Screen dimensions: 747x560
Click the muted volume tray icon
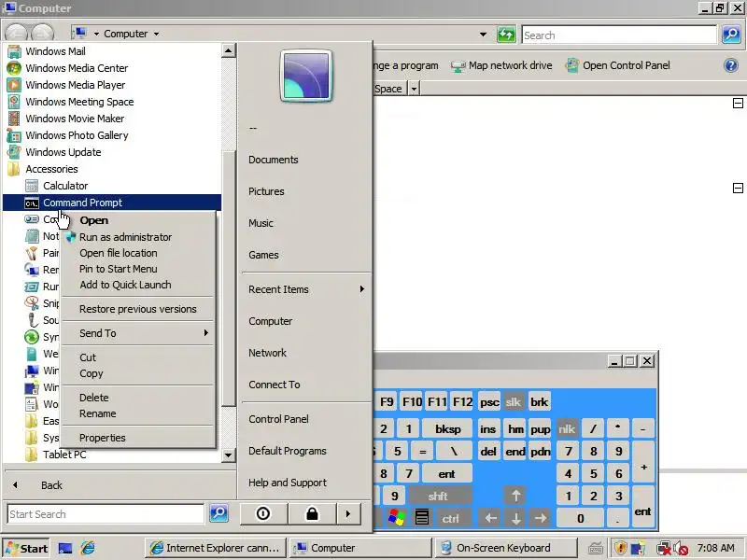682,548
